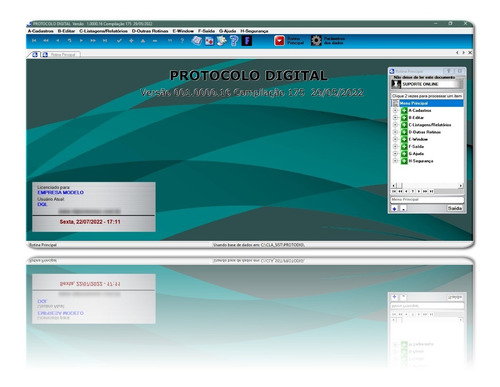This screenshot has height=387, width=500.
Task: Open D-Outras Rotinas menu in menu bar
Action: tap(150, 31)
